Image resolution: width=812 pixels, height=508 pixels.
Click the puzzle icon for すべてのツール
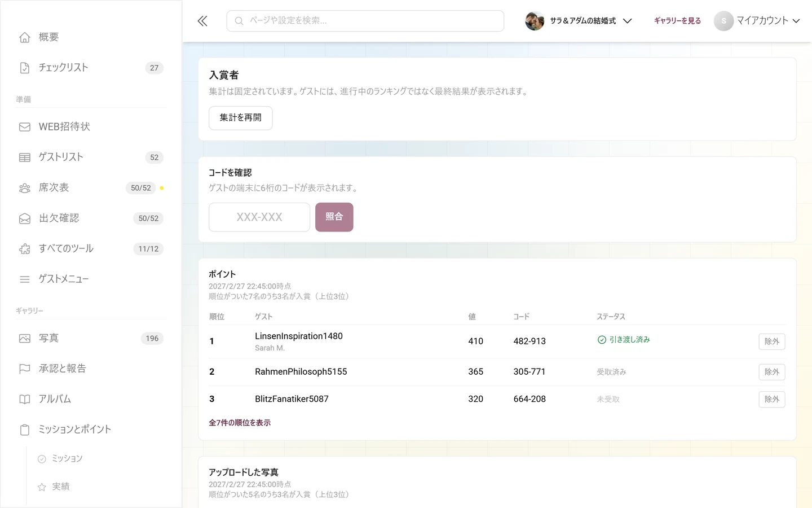click(25, 249)
